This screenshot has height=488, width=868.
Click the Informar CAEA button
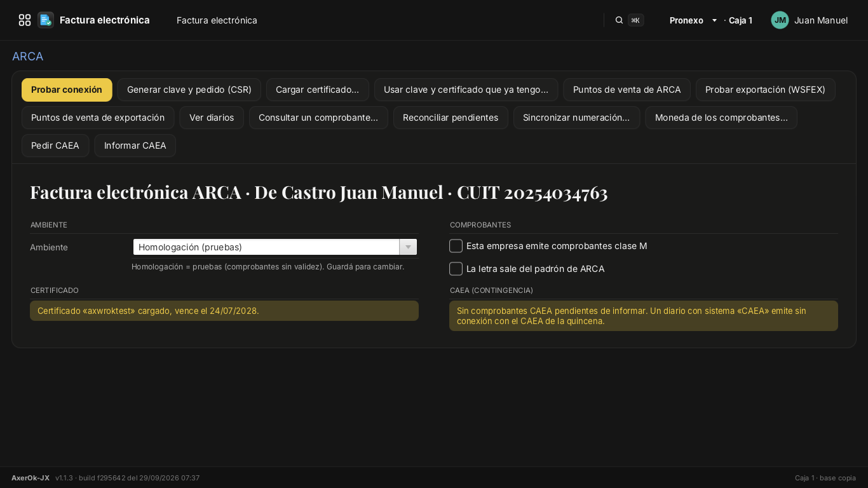click(135, 146)
